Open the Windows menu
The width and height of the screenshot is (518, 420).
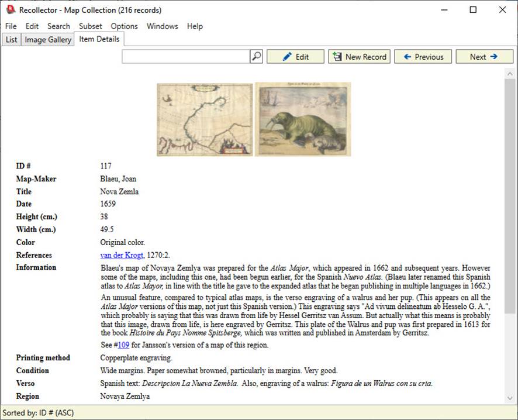tap(162, 26)
